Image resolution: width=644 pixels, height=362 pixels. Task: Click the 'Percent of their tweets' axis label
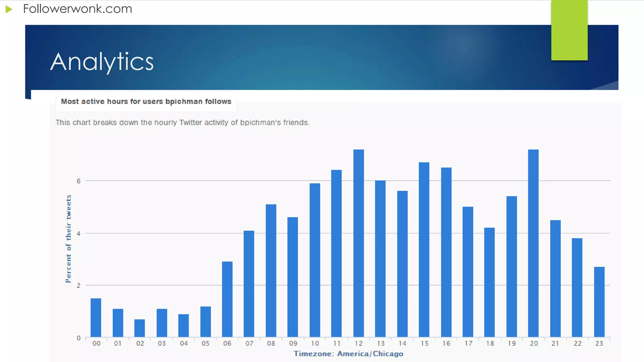(68, 239)
